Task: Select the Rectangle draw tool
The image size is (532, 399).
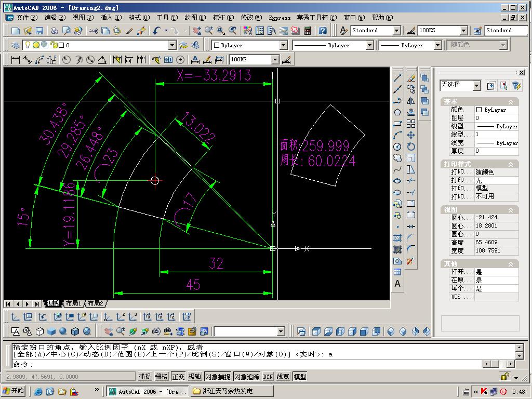Action: [x=397, y=124]
